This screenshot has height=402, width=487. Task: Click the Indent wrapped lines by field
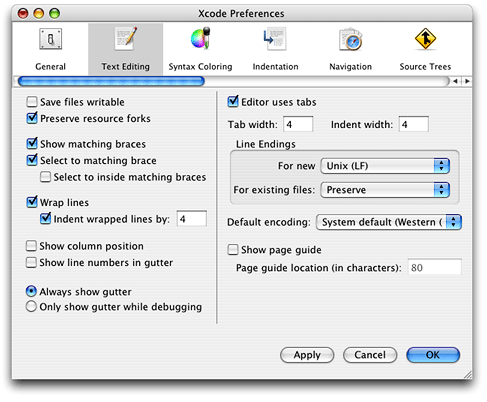tap(192, 219)
